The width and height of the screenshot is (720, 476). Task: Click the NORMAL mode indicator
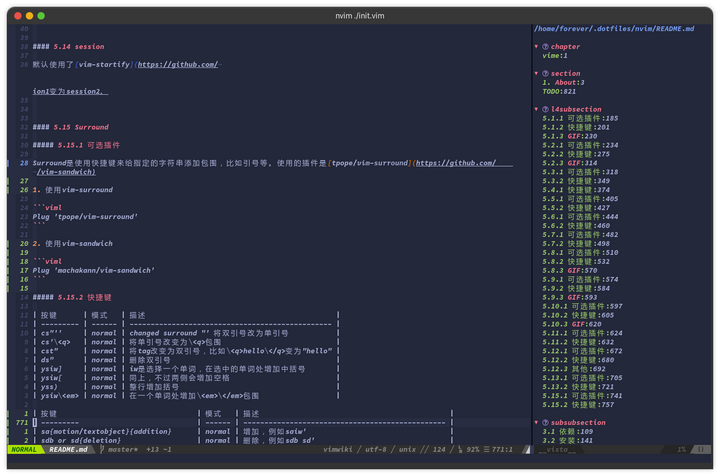click(24, 449)
